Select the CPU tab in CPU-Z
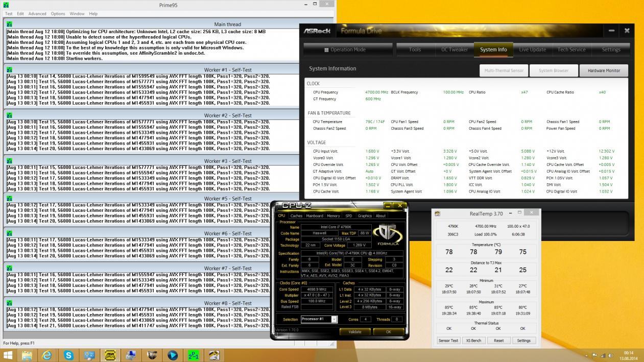Image resolution: width=644 pixels, height=362 pixels. (281, 216)
